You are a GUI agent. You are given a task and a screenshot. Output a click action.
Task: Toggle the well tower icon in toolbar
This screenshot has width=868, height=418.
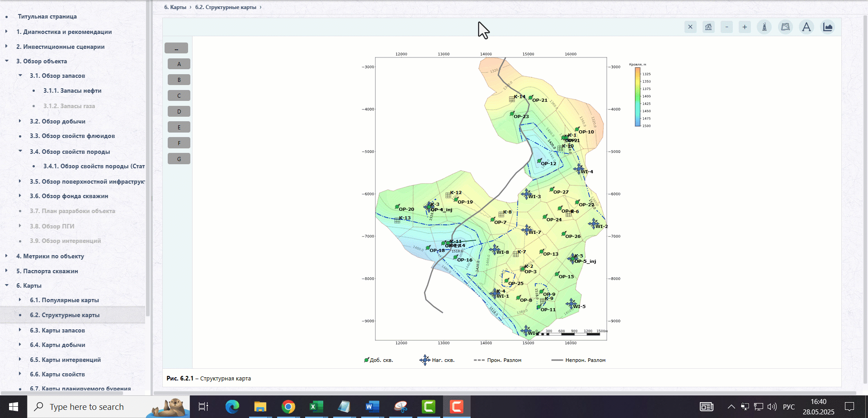(764, 27)
